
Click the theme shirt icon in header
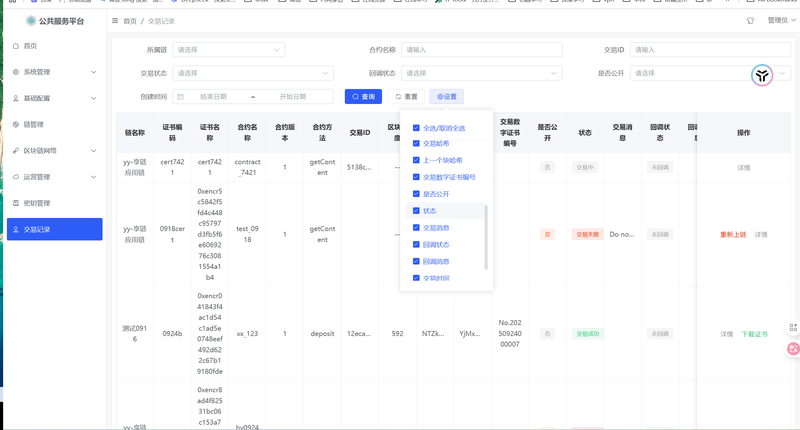[751, 20]
